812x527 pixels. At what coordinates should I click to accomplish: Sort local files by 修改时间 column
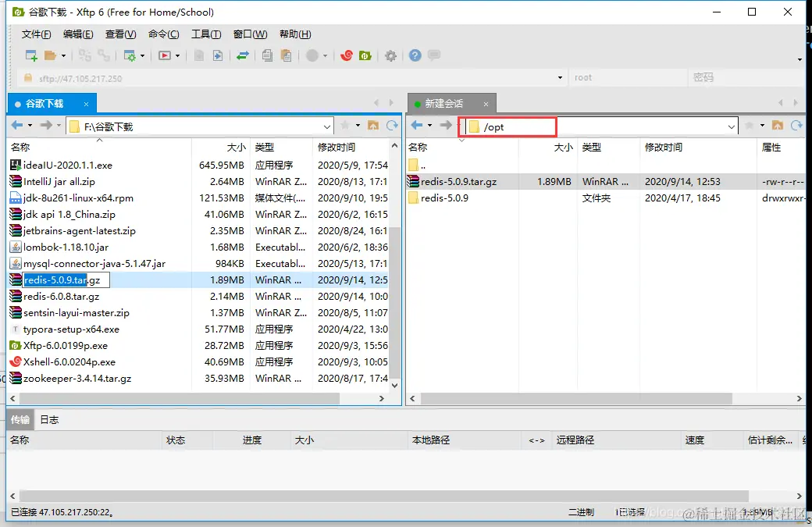(x=351, y=148)
